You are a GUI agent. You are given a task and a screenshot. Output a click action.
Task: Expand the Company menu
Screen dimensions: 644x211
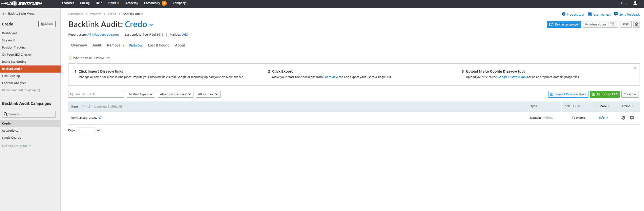[x=181, y=3]
